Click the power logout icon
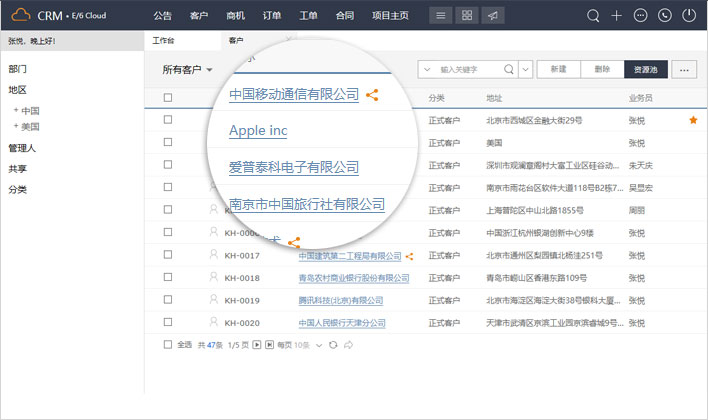The width and height of the screenshot is (708, 420). [689, 16]
